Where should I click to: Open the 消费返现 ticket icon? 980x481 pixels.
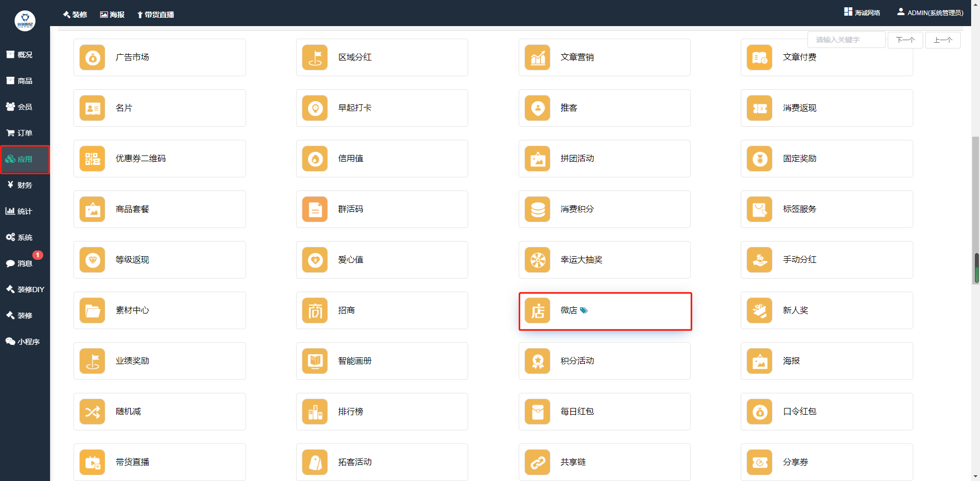pyautogui.click(x=759, y=108)
